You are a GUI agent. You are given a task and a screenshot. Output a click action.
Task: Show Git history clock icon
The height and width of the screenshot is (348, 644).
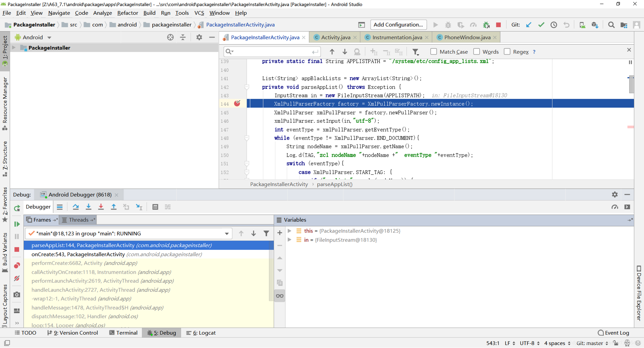(x=554, y=25)
